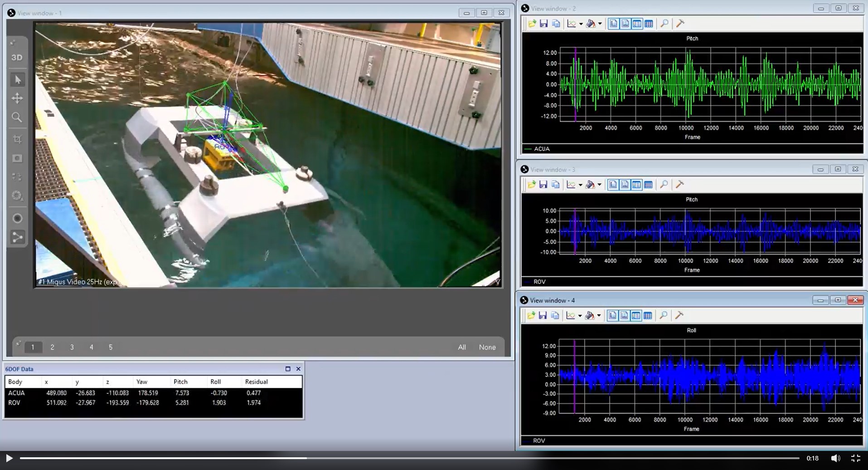
Task: Open paint bucket dropdown arrow in View window 2
Action: point(600,24)
